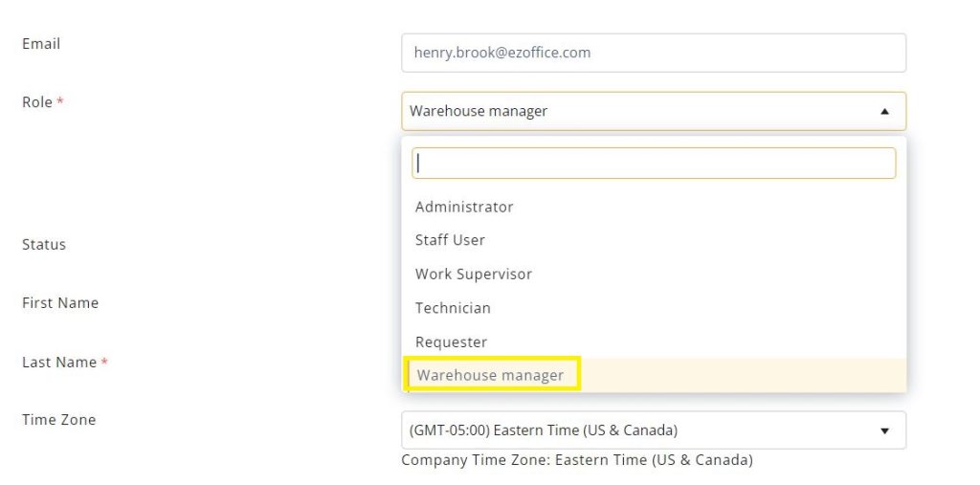Open the Time Zone dropdown showing Eastern Time
This screenshot has height=485, width=980.
pyautogui.click(x=654, y=430)
